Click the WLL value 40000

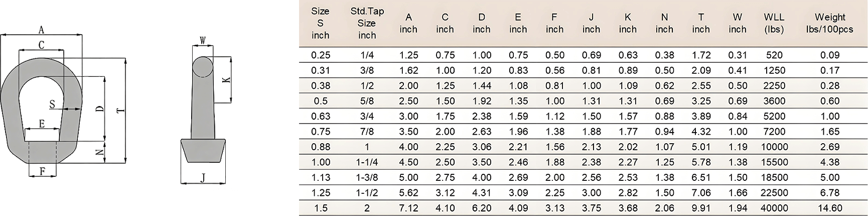[x=774, y=208]
